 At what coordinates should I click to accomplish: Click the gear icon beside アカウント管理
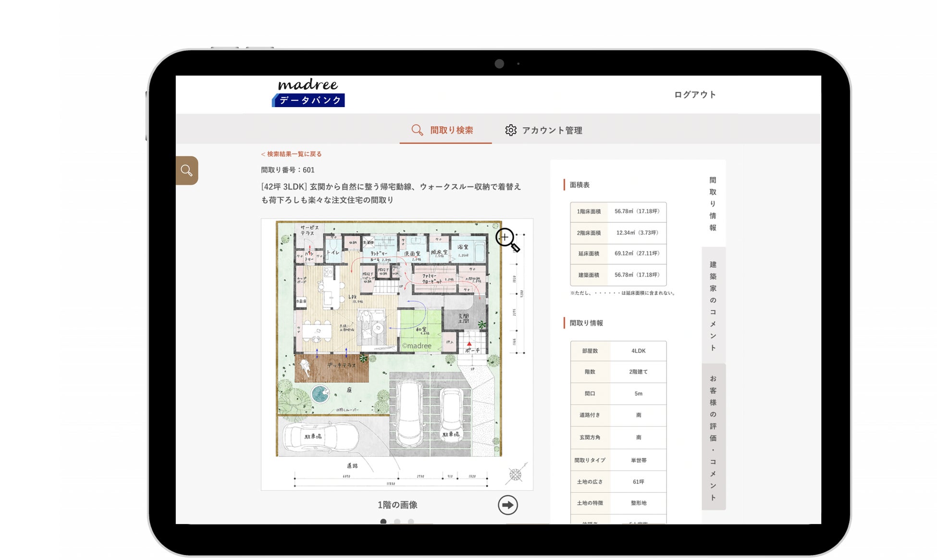[x=511, y=130]
